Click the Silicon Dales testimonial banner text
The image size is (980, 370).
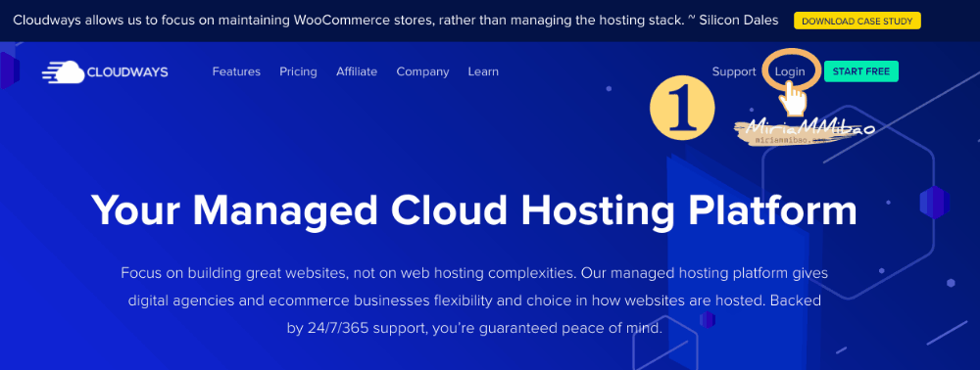click(x=396, y=21)
